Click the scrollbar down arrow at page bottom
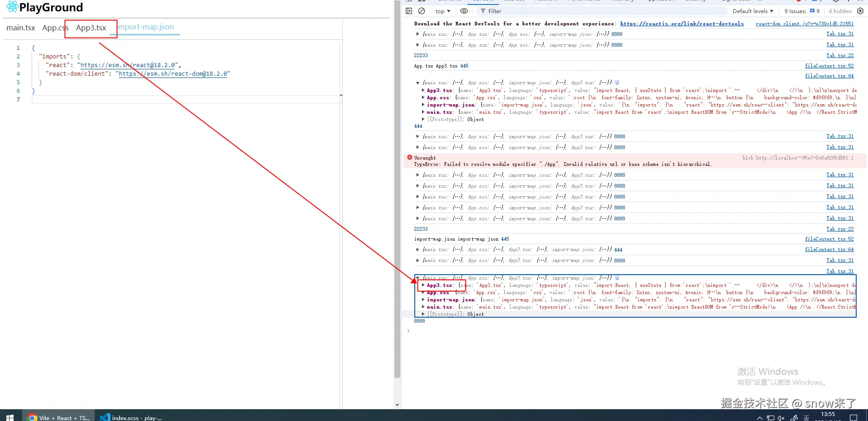Viewport: 868px width, 421px height. (398, 405)
